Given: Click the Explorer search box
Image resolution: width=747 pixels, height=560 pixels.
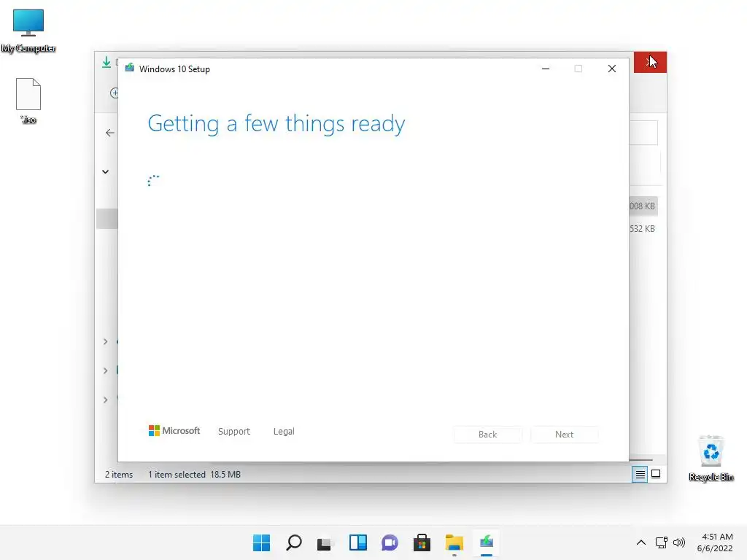Looking at the screenshot, I should click(643, 133).
